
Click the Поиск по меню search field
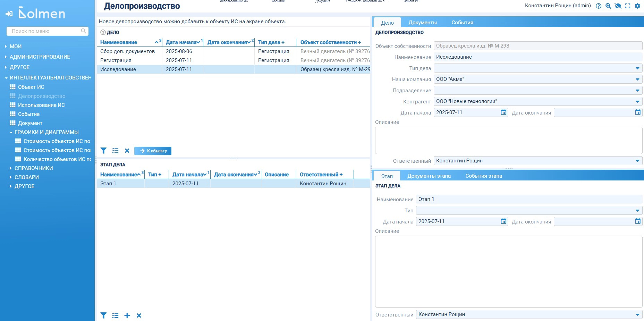coord(45,31)
